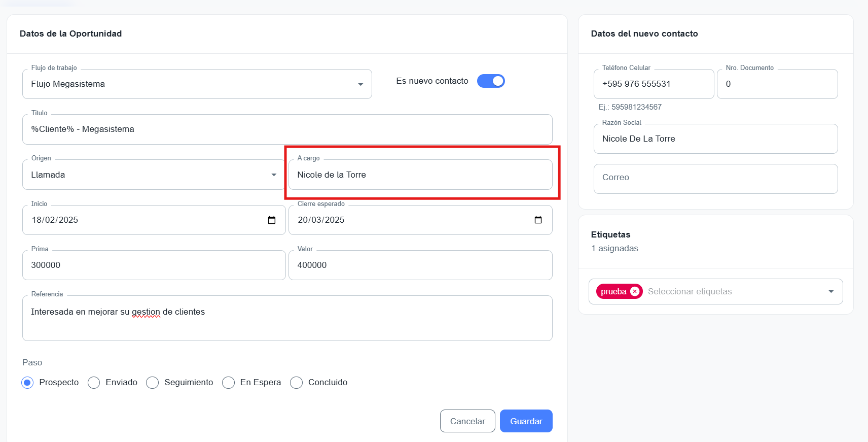Expand the Seleccionar etiquetas dropdown
Screen dimensions: 868x442
tap(830, 292)
